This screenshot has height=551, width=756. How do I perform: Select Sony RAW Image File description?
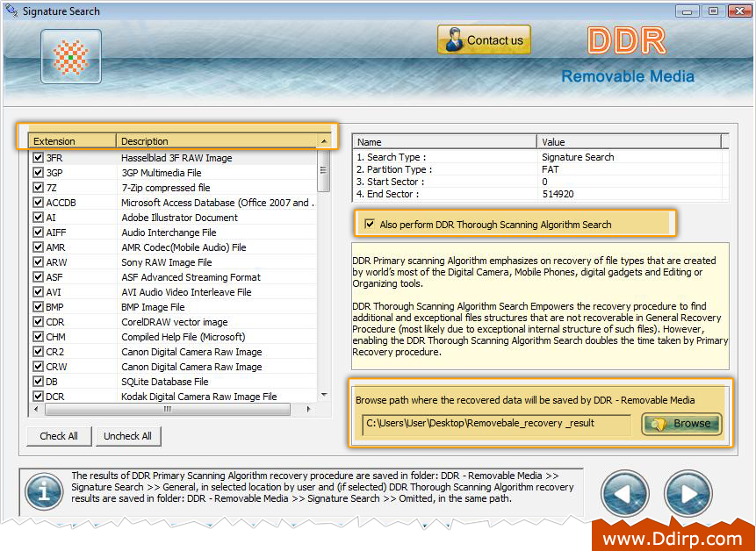pyautogui.click(x=166, y=262)
